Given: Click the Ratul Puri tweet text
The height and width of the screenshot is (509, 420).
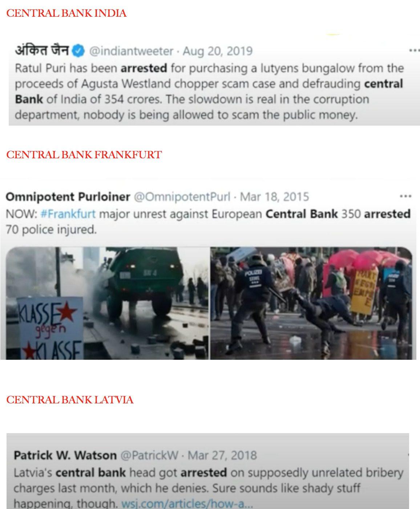Looking at the screenshot, I should pyautogui.click(x=209, y=91).
